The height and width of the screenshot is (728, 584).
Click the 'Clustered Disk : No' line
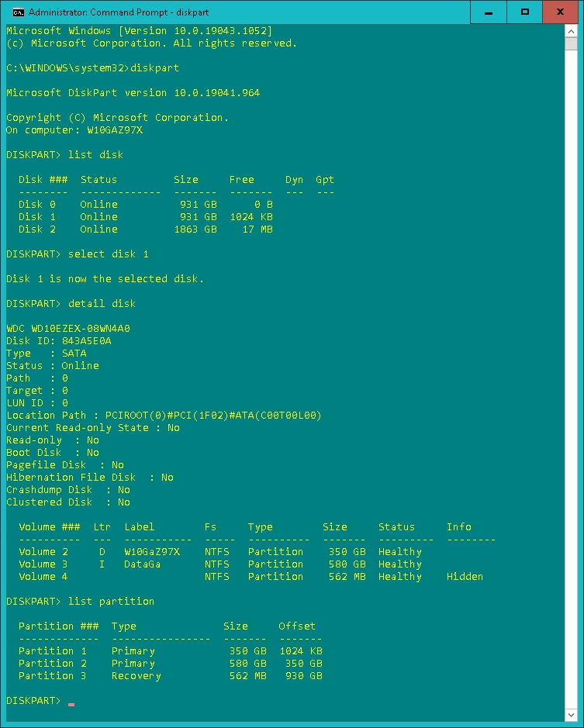click(x=67, y=502)
